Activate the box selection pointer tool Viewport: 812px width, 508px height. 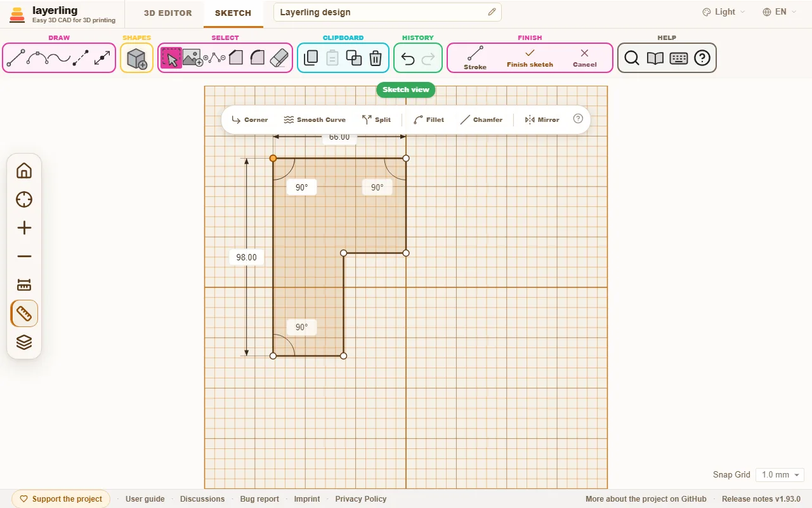click(x=171, y=58)
